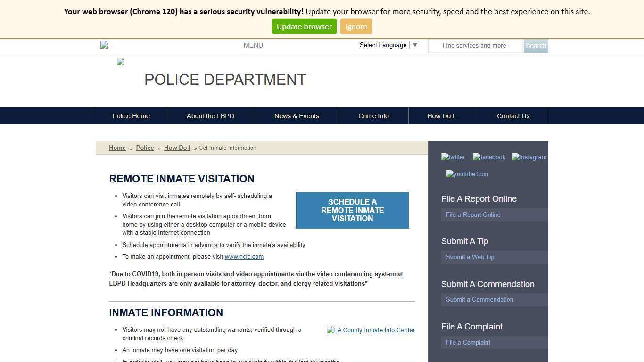The width and height of the screenshot is (644, 362).
Task: Visit the www.ncic.com appointment link
Action: click(244, 256)
